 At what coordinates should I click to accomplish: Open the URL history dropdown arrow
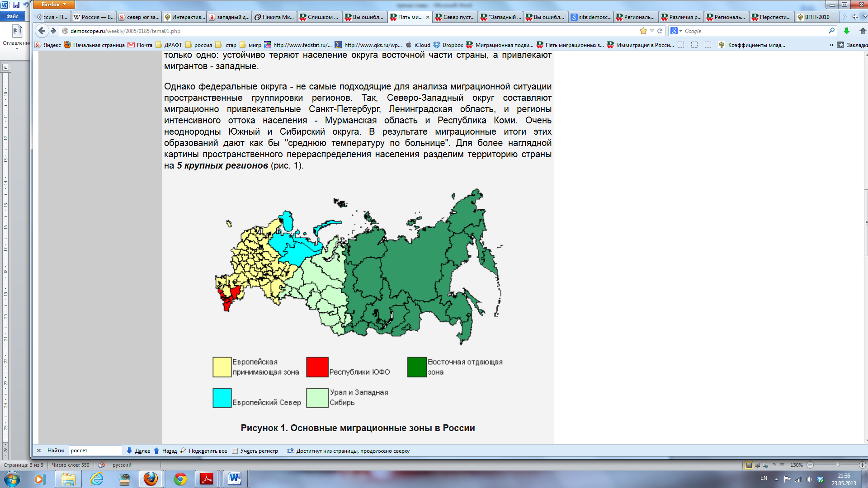point(652,31)
